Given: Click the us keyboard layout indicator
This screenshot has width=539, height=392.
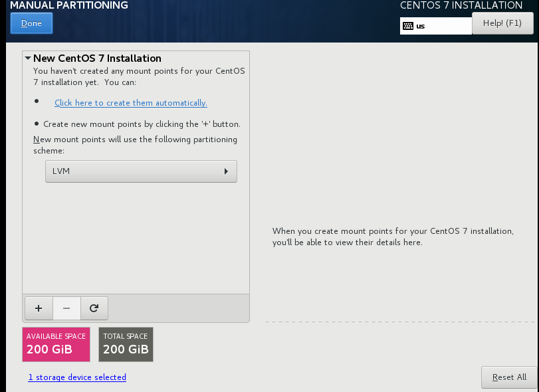Looking at the screenshot, I should (436, 26).
